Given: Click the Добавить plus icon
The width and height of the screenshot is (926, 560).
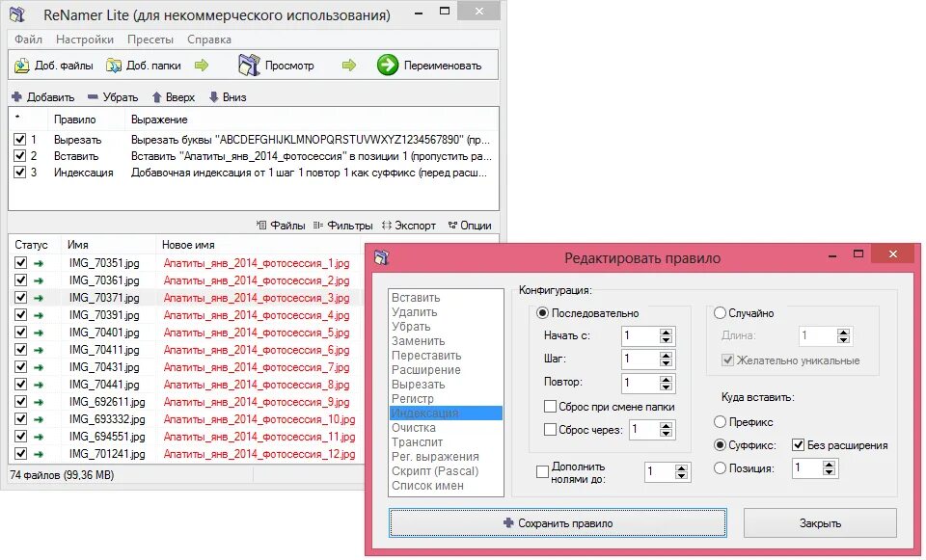Looking at the screenshot, I should point(16,96).
